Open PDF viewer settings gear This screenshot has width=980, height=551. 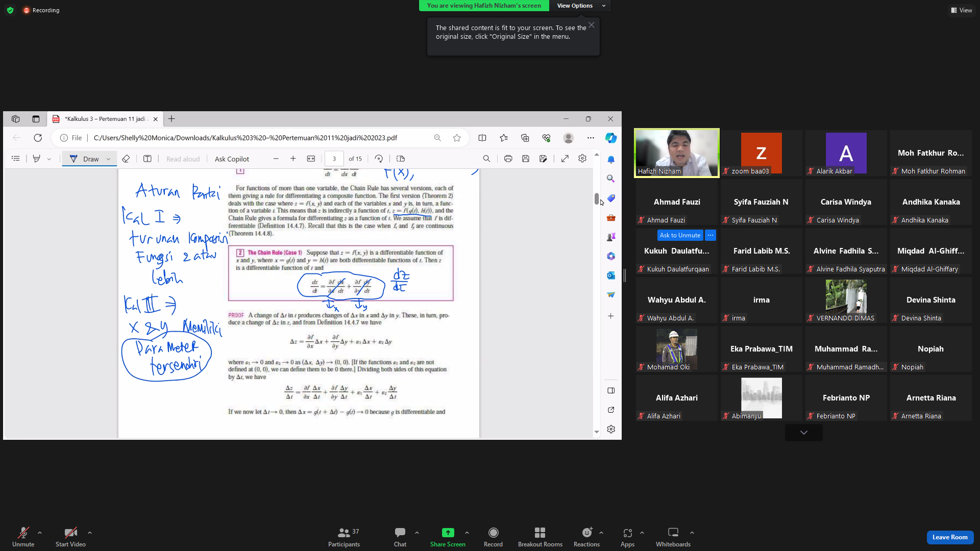coord(582,159)
